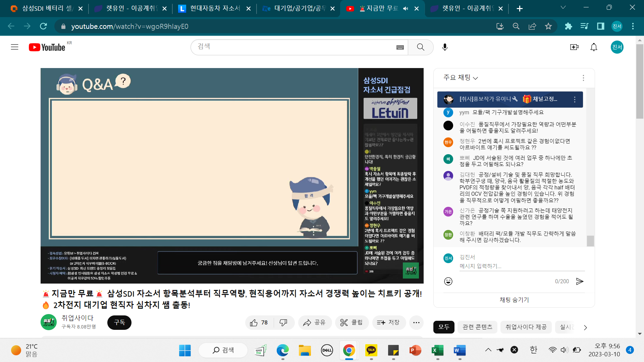Viewport: 644px width, 362px height.
Task: Open YouTube notifications bell
Action: 594,47
